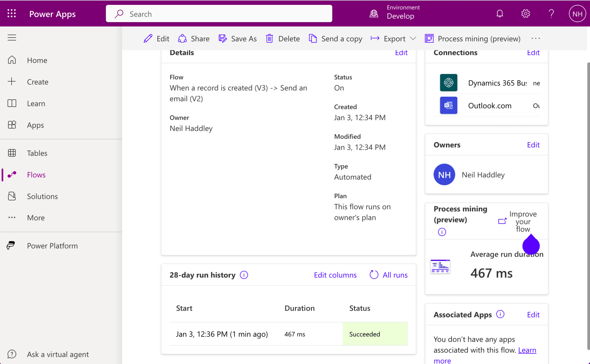The image size is (590, 364).
Task: Collapse the left navigation hamburger menu
Action: 12,38
